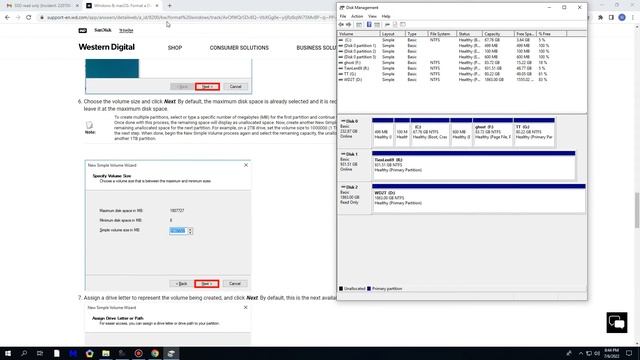640x360 pixels.
Task: Select the WD2T (D:) partition on Disk 2
Action: [x=479, y=198]
